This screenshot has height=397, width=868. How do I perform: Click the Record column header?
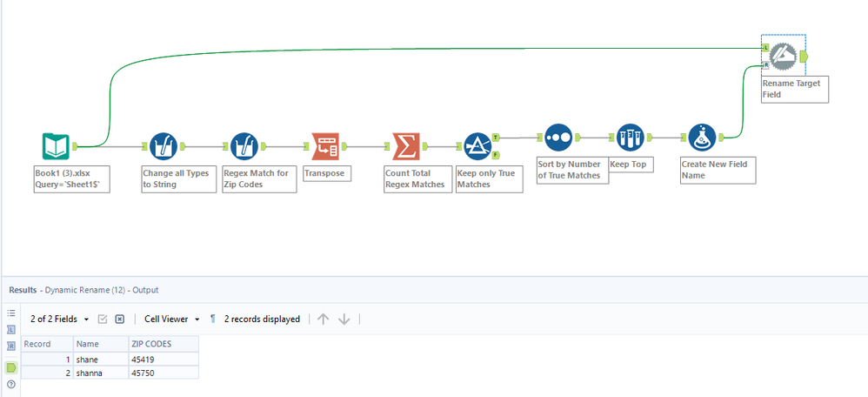47,344
